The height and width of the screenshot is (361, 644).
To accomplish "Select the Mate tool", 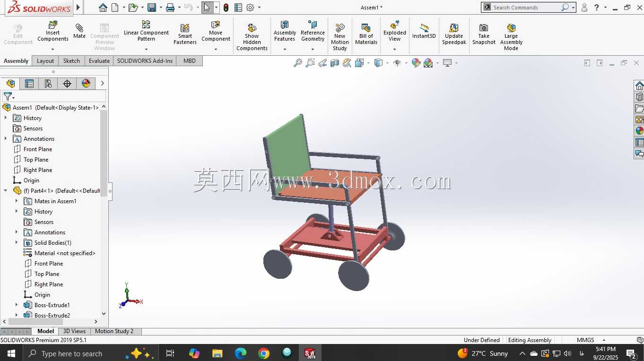I will pyautogui.click(x=79, y=31).
